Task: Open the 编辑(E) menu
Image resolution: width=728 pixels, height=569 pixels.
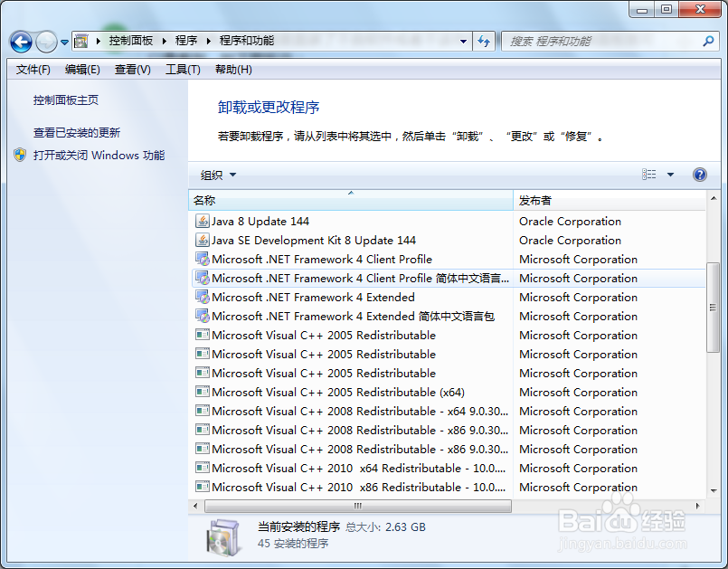Action: [x=82, y=70]
